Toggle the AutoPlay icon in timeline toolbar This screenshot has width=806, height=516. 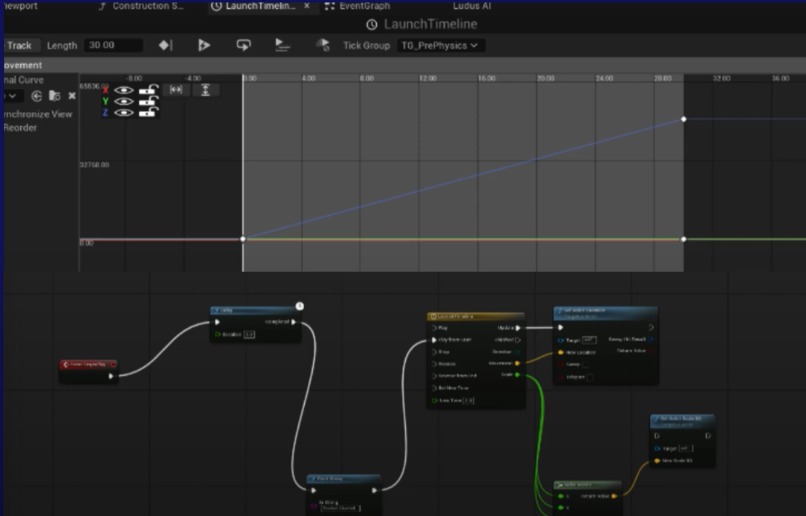tap(204, 45)
